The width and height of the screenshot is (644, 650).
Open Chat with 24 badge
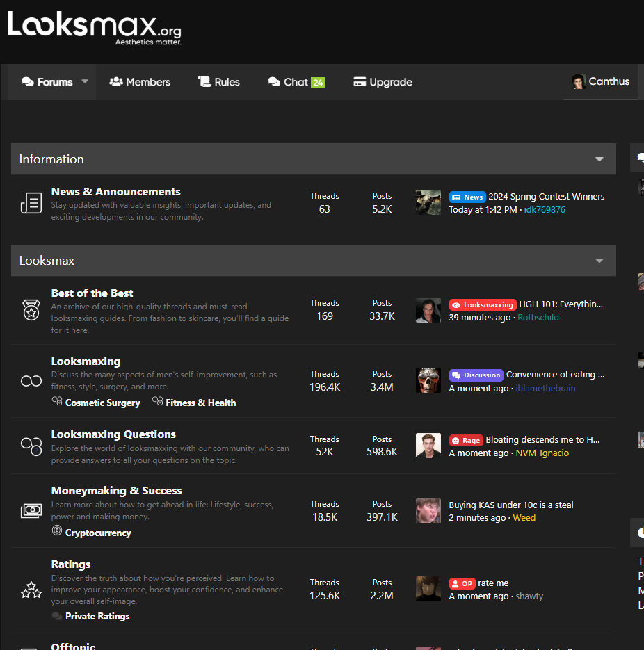click(296, 82)
